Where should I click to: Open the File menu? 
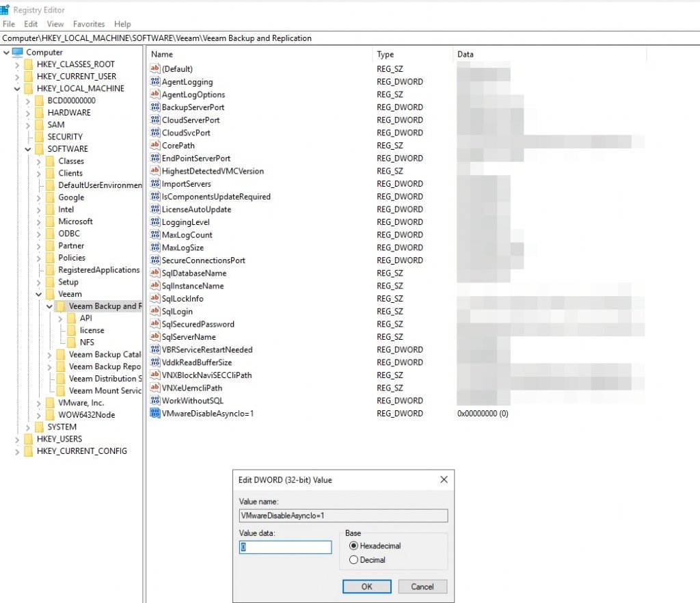tap(9, 24)
